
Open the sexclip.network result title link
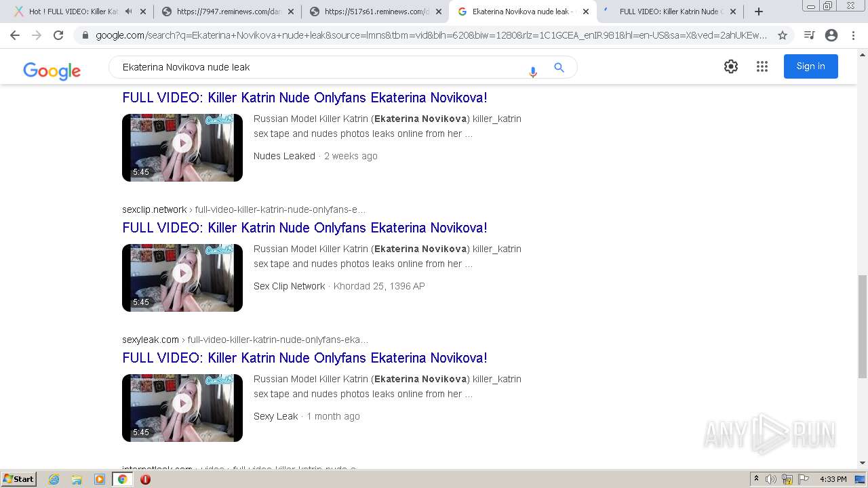[304, 228]
